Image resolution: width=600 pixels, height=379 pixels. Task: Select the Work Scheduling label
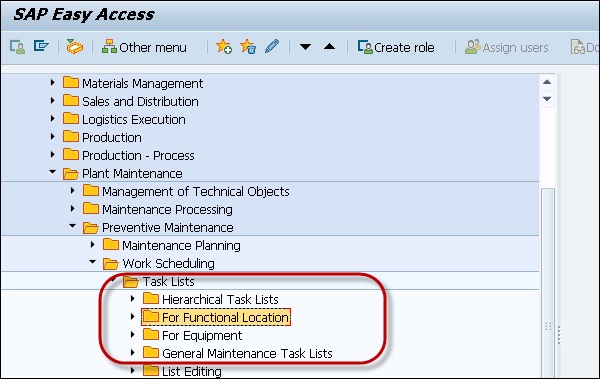169,263
